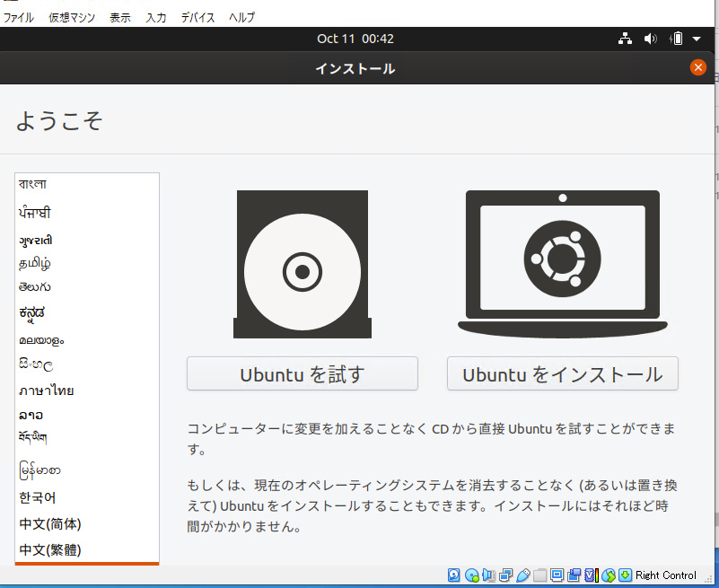Image resolution: width=719 pixels, height=588 pixels.
Task: Close the installer window
Action: (x=698, y=68)
